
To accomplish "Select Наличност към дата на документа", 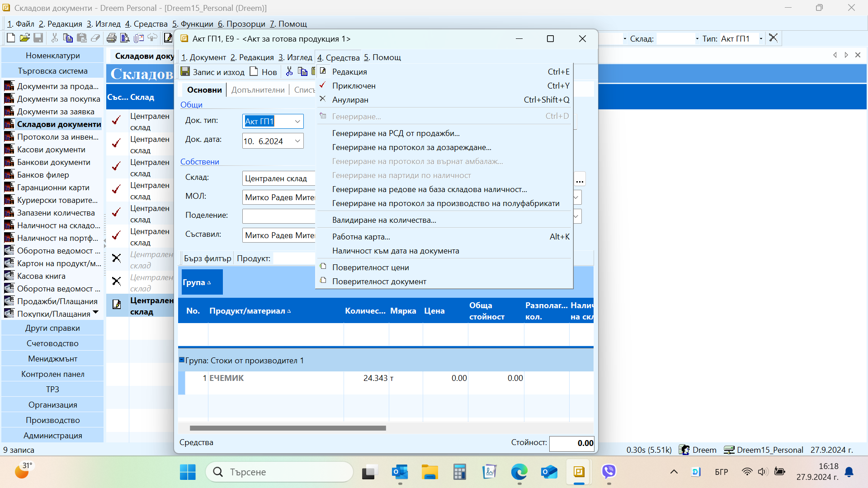I will (x=444, y=250).
